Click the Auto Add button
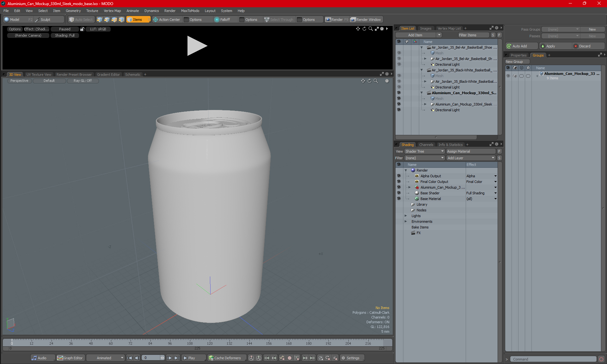The width and height of the screenshot is (607, 364). 521,46
